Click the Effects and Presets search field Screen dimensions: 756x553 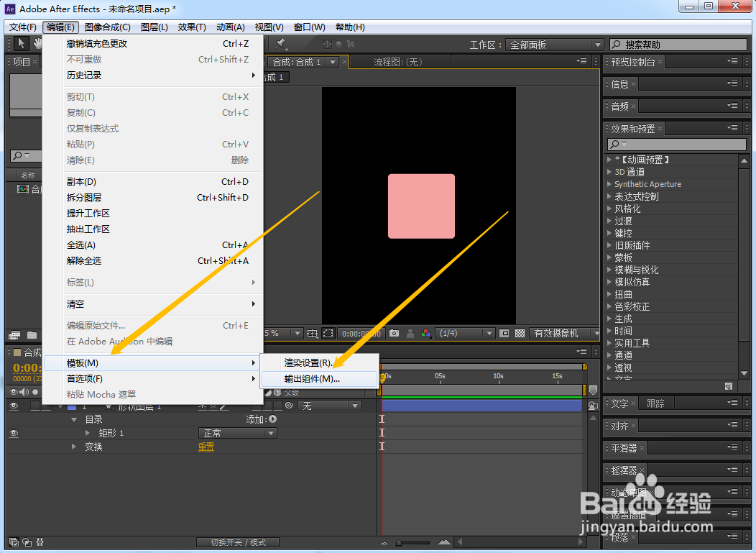pos(677,144)
